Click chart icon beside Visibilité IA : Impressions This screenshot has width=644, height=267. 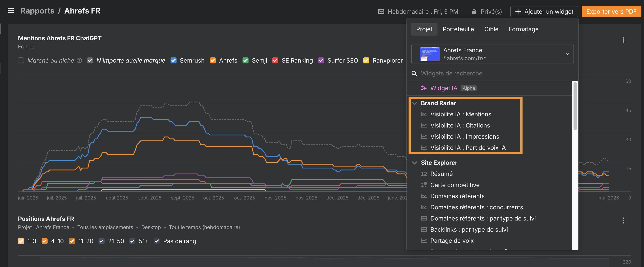[424, 136]
